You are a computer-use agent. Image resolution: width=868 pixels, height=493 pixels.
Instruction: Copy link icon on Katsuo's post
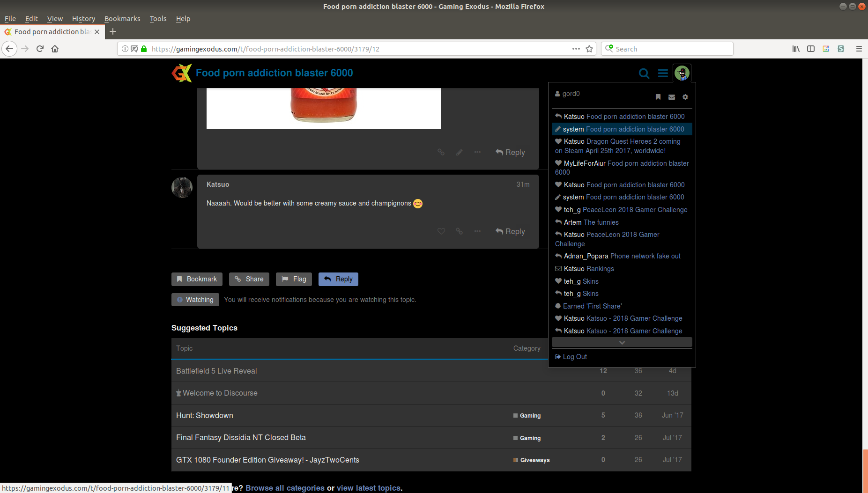tap(459, 231)
